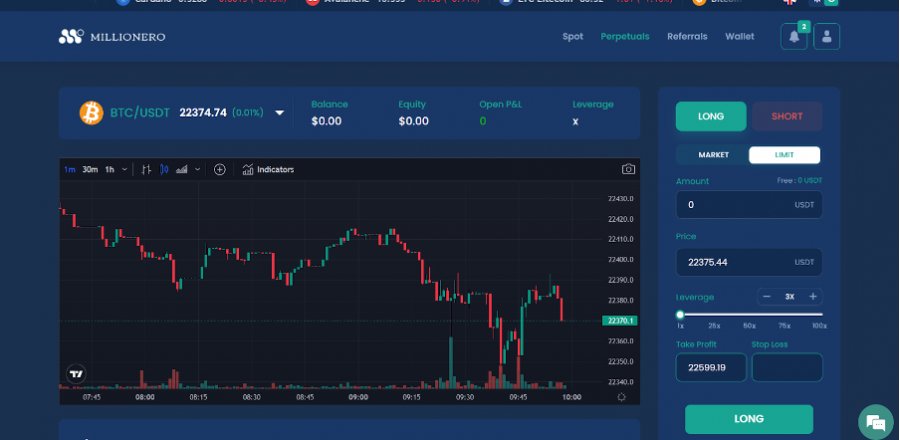Open the Perpetuals tab
900x440 pixels.
click(625, 37)
